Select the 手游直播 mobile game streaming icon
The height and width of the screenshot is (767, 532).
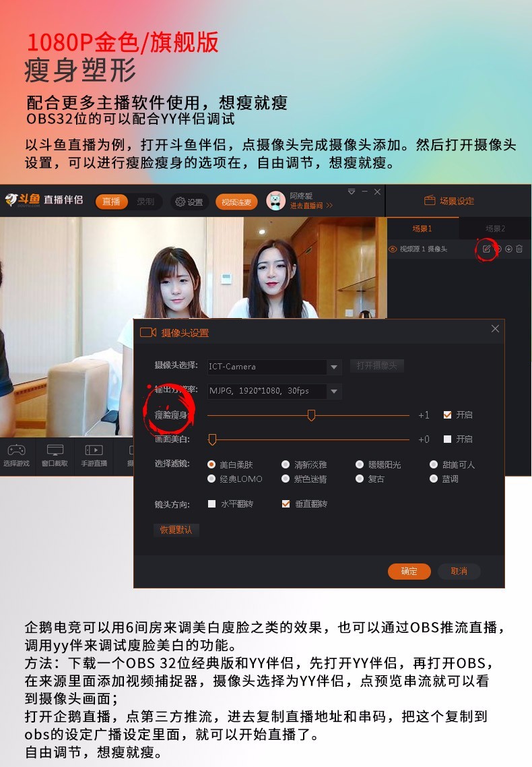pos(94,450)
